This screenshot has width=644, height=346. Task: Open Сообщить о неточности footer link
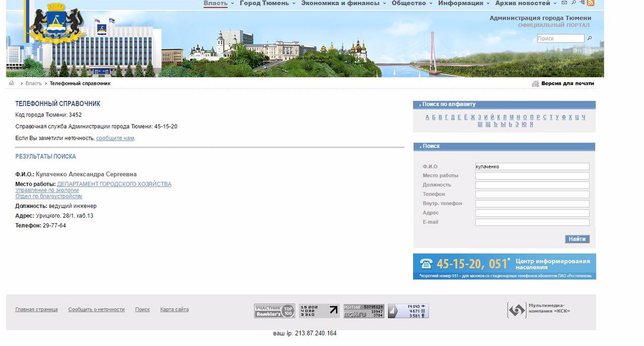coord(96,310)
